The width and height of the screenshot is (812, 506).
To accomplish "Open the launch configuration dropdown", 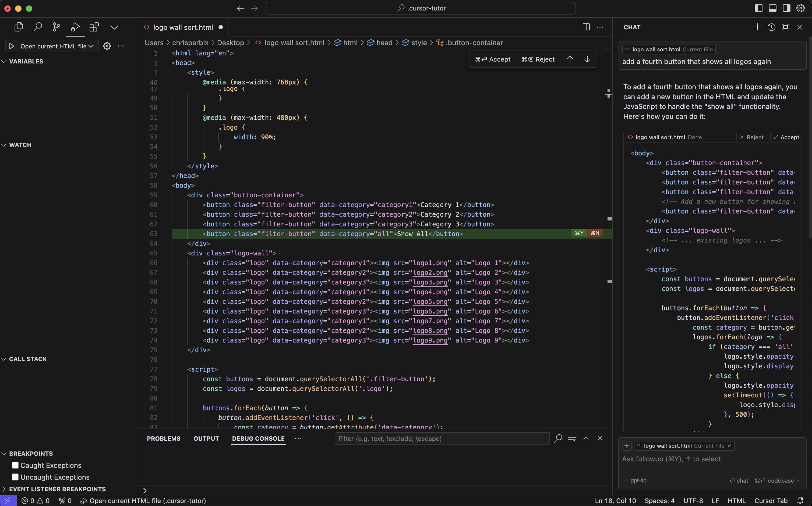I will (57, 46).
